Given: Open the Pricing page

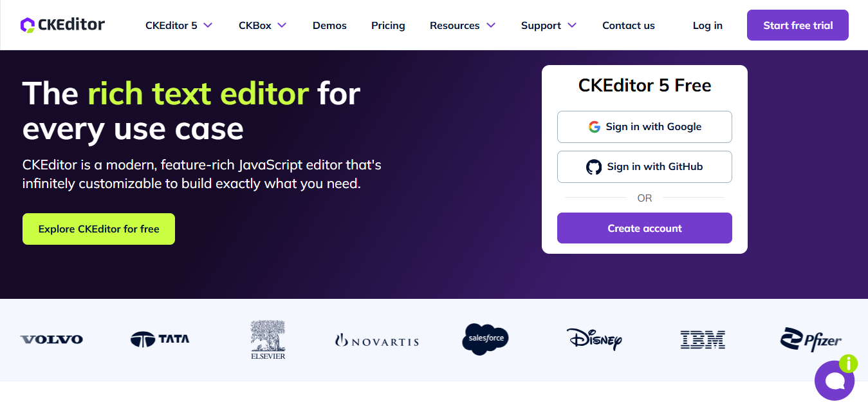Looking at the screenshot, I should [x=388, y=26].
